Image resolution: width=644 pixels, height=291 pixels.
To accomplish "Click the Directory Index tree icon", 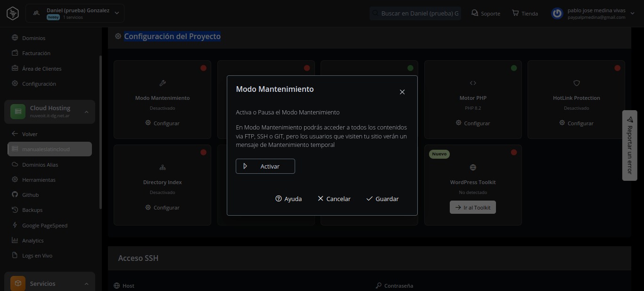I will tap(162, 167).
